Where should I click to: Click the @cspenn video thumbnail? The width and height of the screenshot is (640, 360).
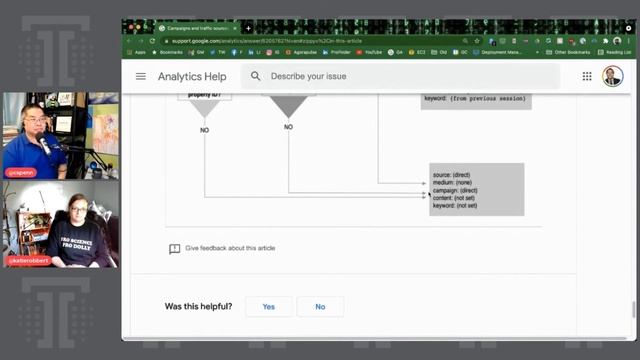(61, 136)
